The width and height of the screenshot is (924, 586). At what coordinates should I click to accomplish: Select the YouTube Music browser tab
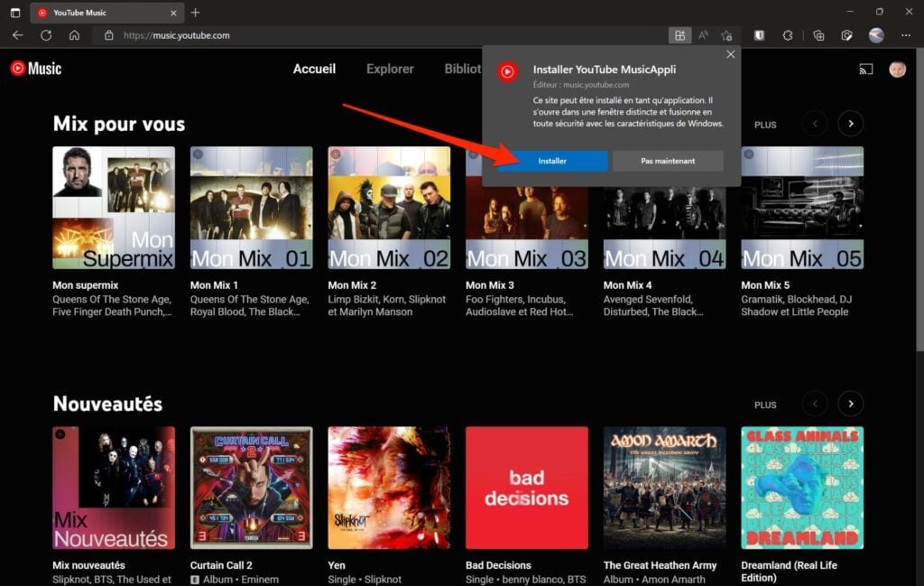(x=106, y=13)
